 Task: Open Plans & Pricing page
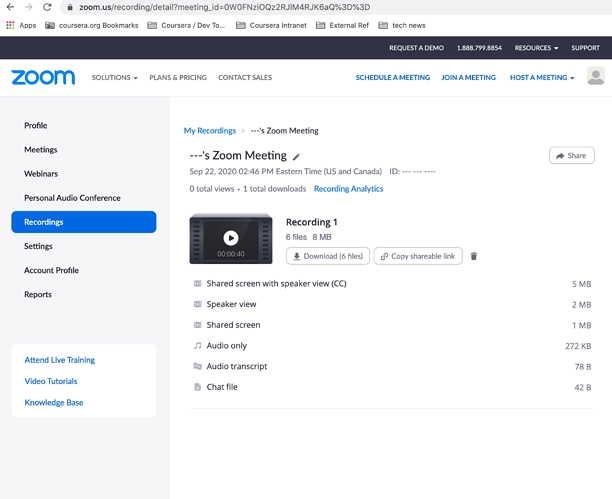pos(178,78)
